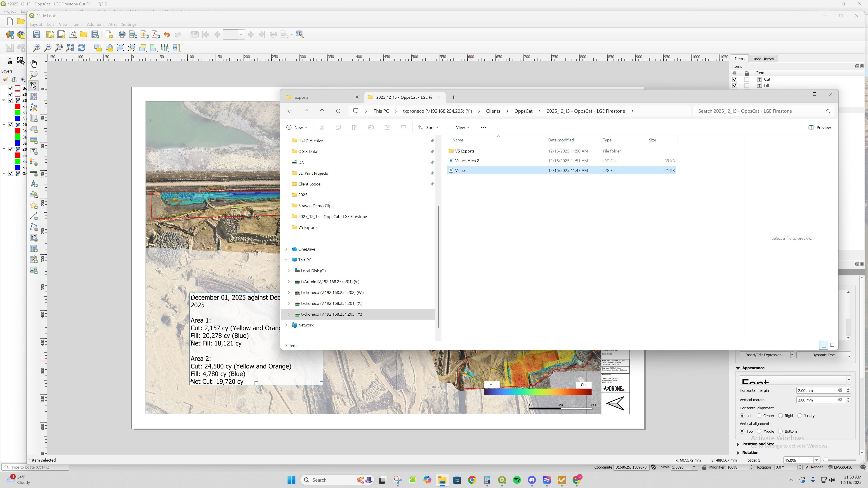The height and width of the screenshot is (488, 868).
Task: Collapse This PC tree node
Action: pyautogui.click(x=286, y=260)
